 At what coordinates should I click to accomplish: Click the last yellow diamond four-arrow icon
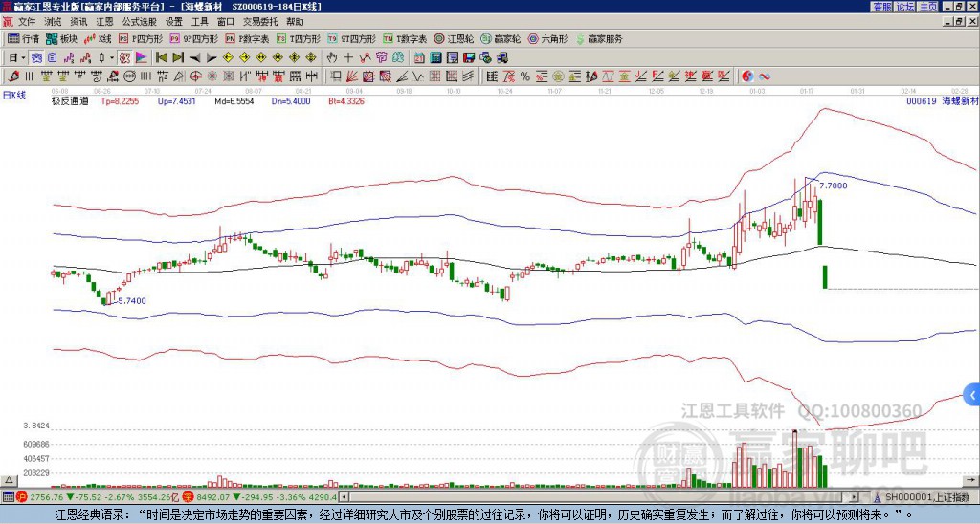pyautogui.click(x=311, y=57)
